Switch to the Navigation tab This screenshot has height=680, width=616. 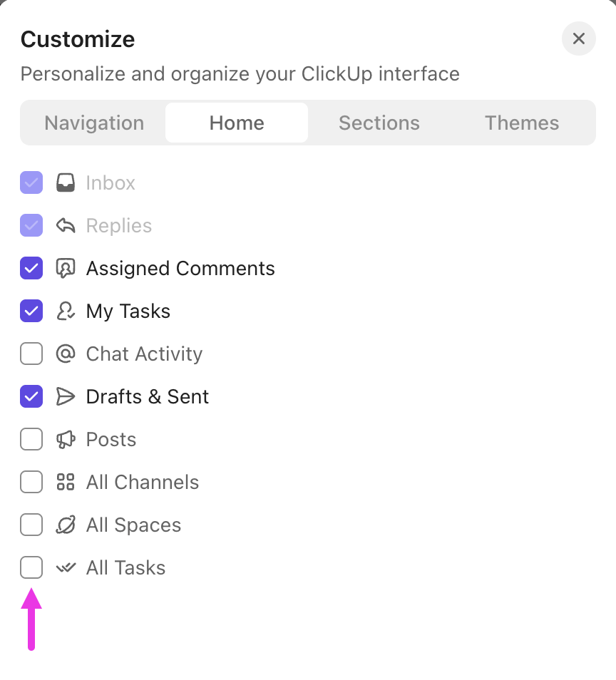click(x=94, y=123)
